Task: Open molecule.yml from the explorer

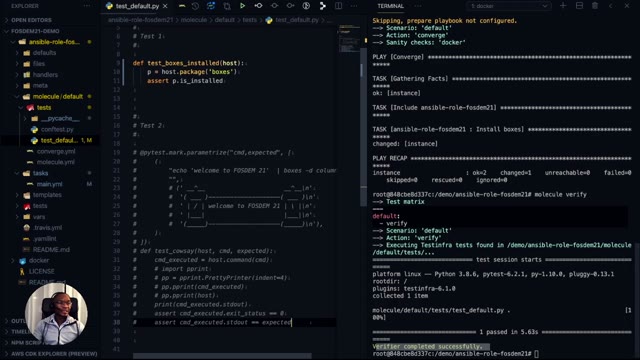Action: click(55, 162)
